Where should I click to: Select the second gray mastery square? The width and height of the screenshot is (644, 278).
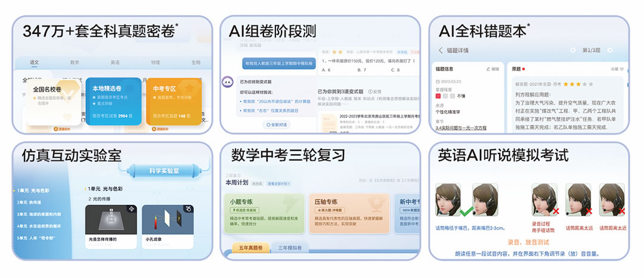(445, 96)
